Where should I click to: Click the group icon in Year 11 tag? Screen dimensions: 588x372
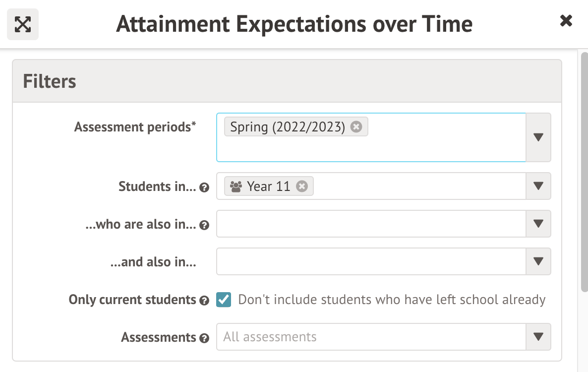236,186
